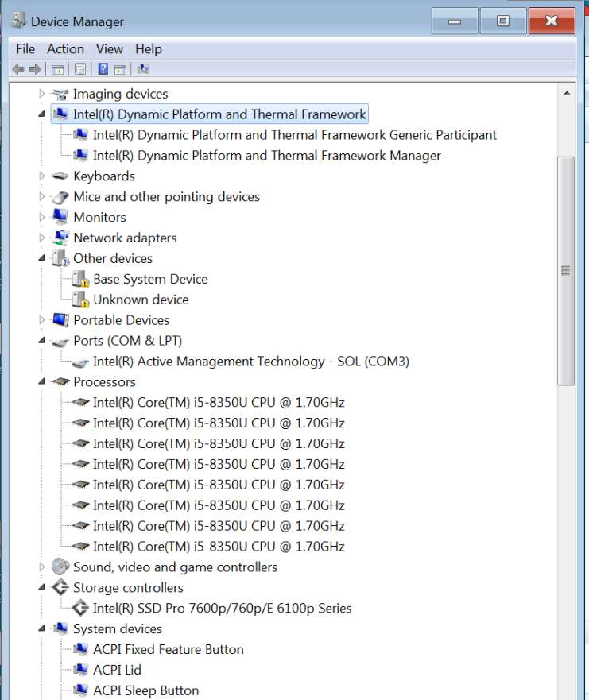Expand the Keyboards node
This screenshot has width=589, height=700.
tap(41, 176)
